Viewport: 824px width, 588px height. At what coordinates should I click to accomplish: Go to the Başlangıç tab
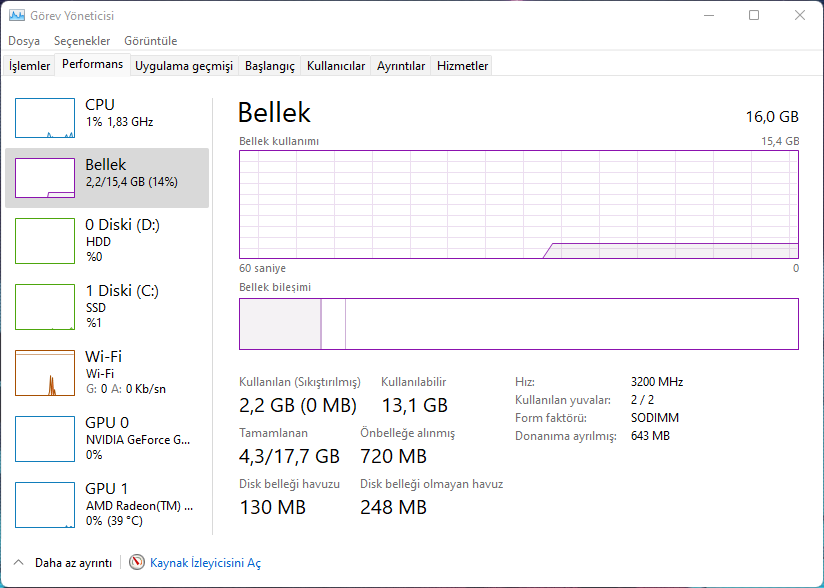pyautogui.click(x=270, y=66)
